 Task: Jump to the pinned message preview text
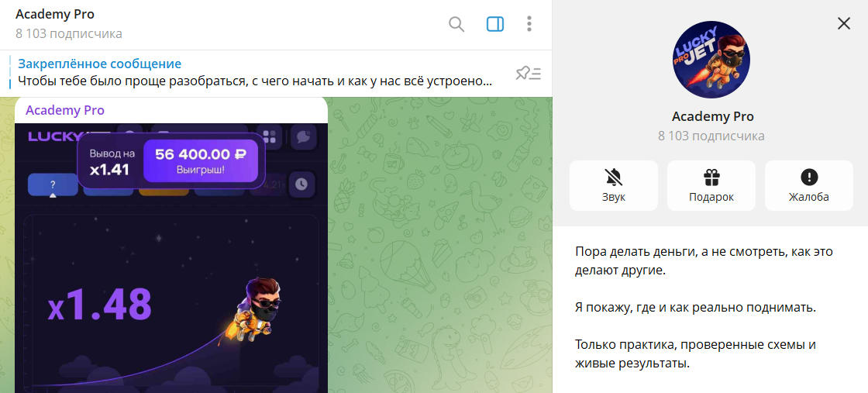pos(255,81)
